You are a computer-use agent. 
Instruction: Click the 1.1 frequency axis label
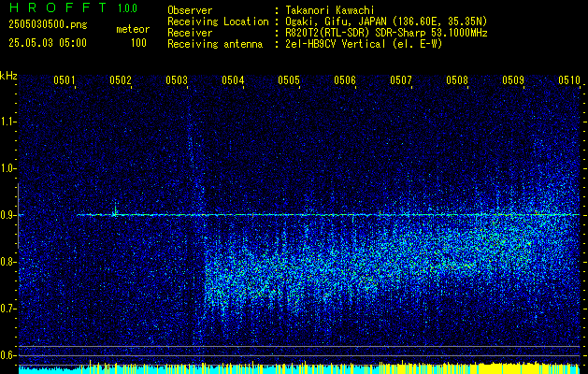click(x=7, y=122)
